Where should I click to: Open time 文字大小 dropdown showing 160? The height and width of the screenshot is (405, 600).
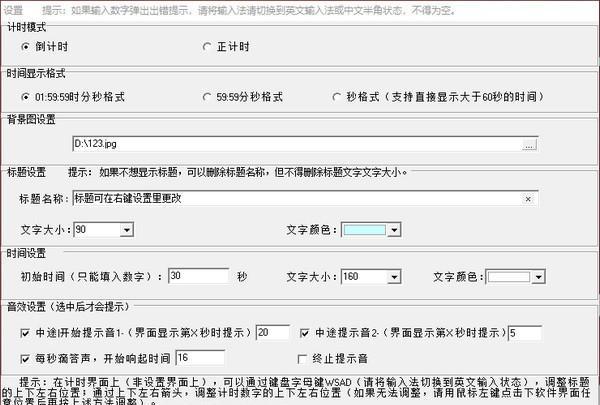394,277
